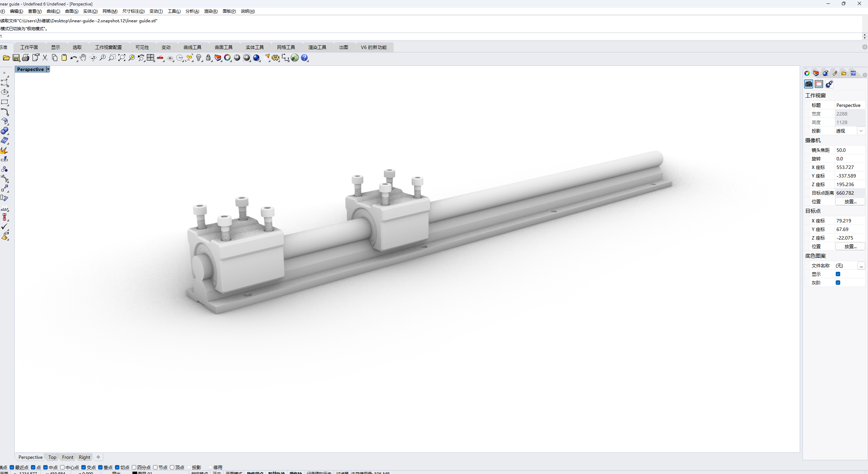Click the padlock Lock objects icon
Viewport: 868px width, 474px height.
[x=208, y=58]
